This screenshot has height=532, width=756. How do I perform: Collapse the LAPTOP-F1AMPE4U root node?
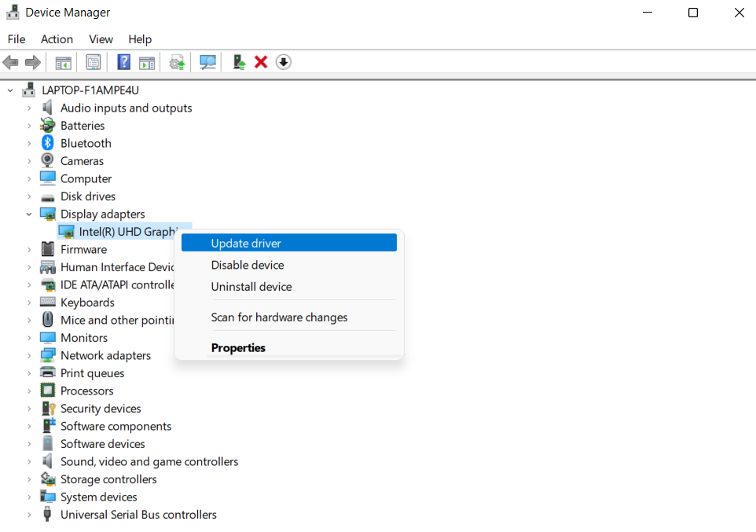[x=10, y=90]
